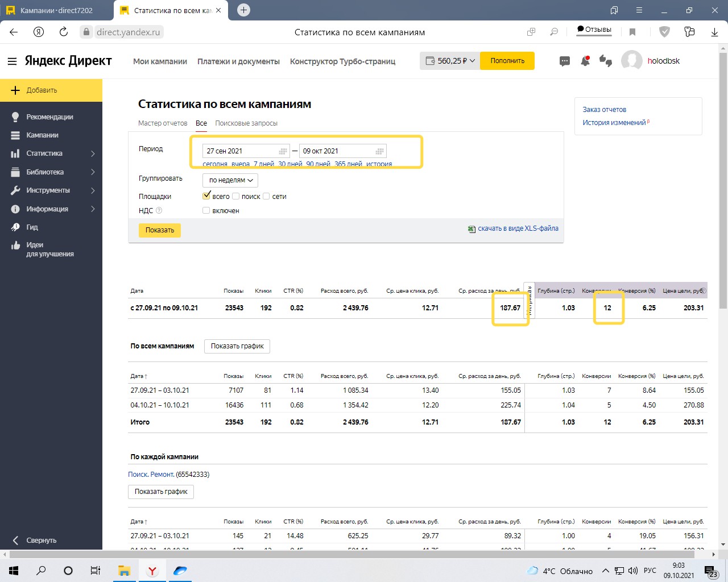Open the «по неделям» grouping dropdown

click(230, 180)
